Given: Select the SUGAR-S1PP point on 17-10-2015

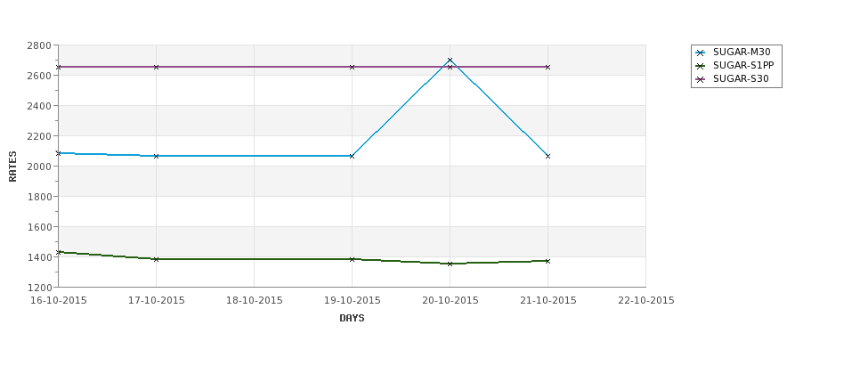Looking at the screenshot, I should (156, 259).
